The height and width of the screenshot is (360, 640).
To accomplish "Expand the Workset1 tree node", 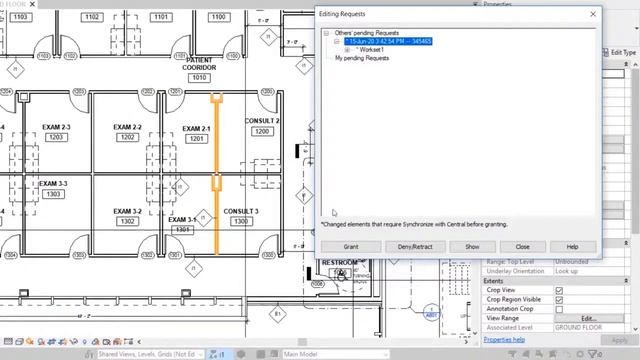I will click(x=347, y=50).
